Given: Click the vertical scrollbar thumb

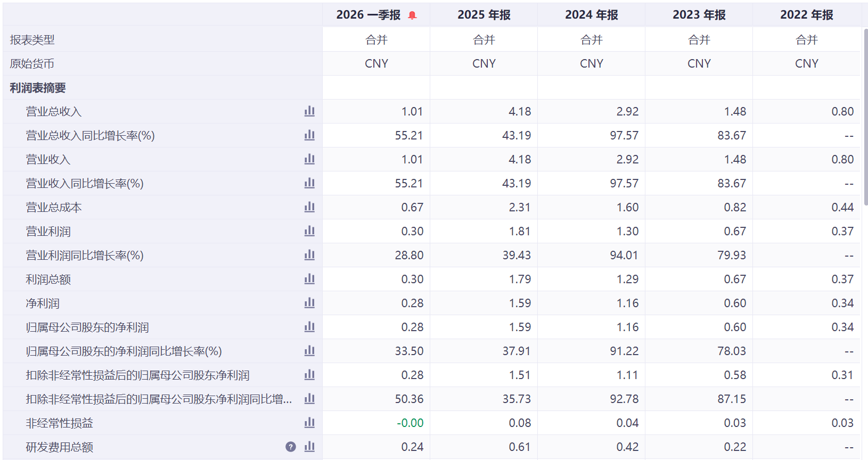Looking at the screenshot, I should (866, 117).
